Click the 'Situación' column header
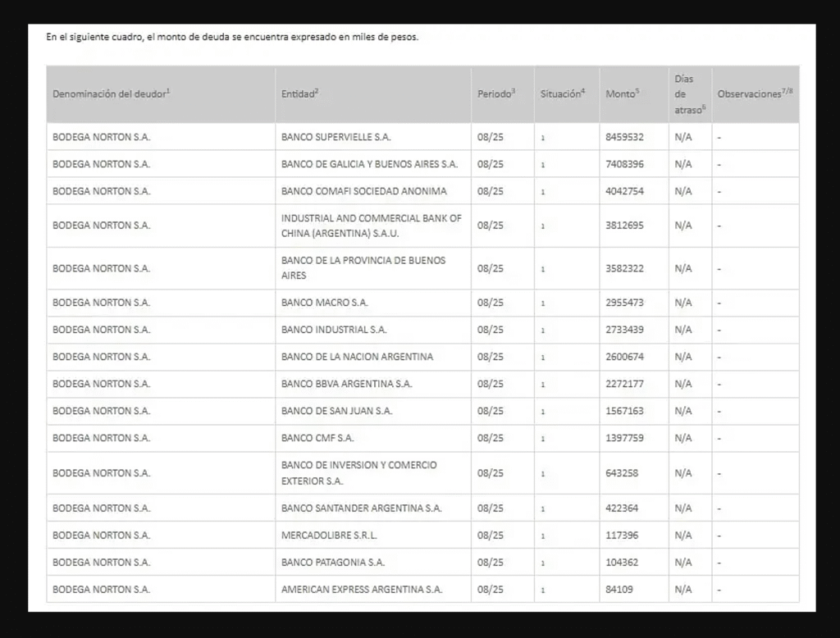840x638 pixels. 563,94
